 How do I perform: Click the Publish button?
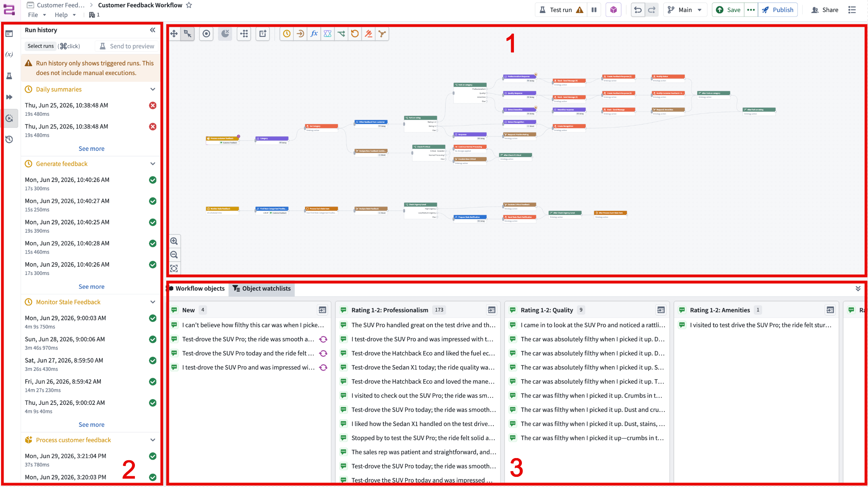click(778, 10)
